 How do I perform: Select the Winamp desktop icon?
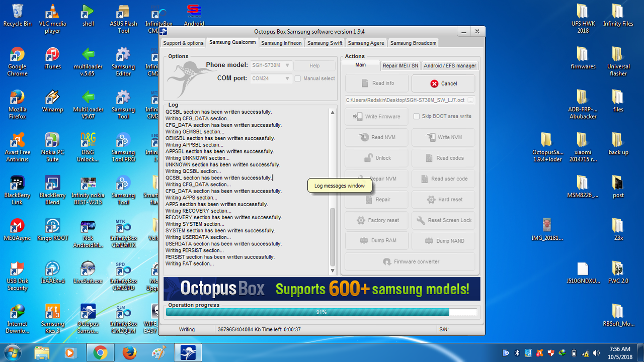[x=52, y=101]
